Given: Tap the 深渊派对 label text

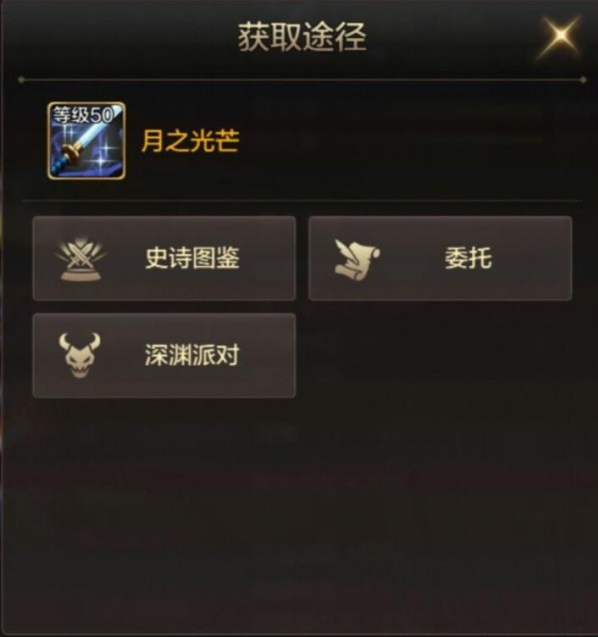Looking at the screenshot, I should (193, 355).
